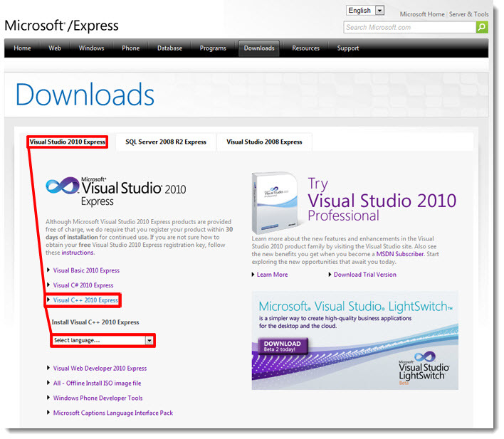This screenshot has height=439, width=504.
Task: Expand the arrow beside Windows Phone Developer Tools
Action: tap(48, 397)
